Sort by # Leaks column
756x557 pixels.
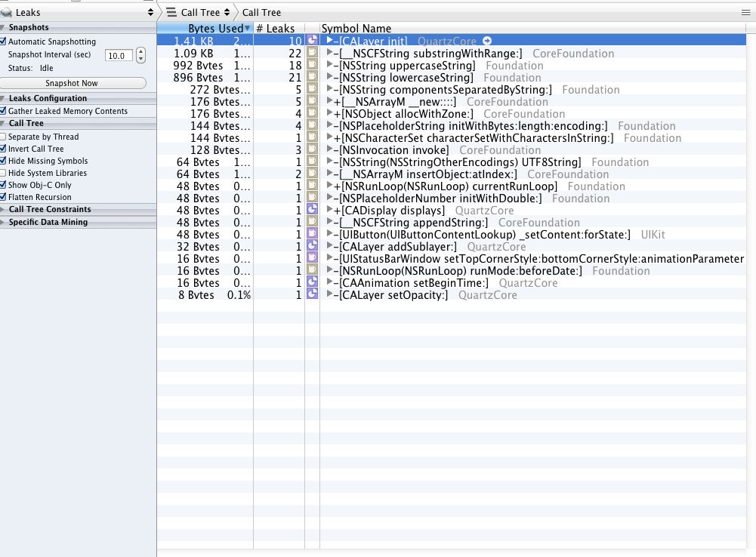pos(279,29)
